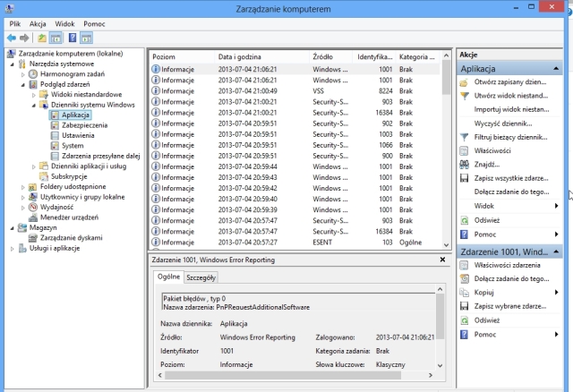
Task: Click the Back arrow in the toolbar
Action: [11, 38]
